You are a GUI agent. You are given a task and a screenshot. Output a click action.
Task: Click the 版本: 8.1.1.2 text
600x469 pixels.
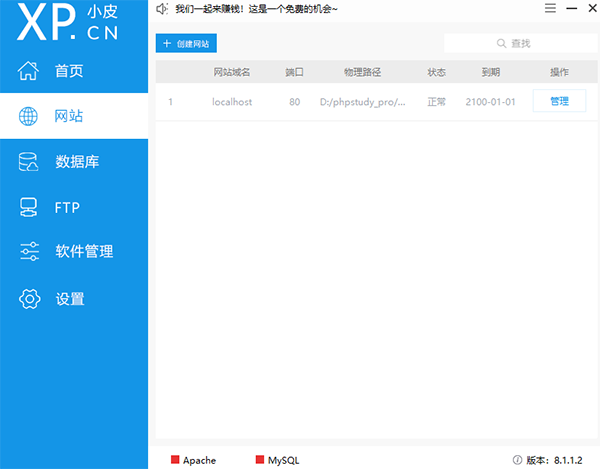(x=554, y=460)
